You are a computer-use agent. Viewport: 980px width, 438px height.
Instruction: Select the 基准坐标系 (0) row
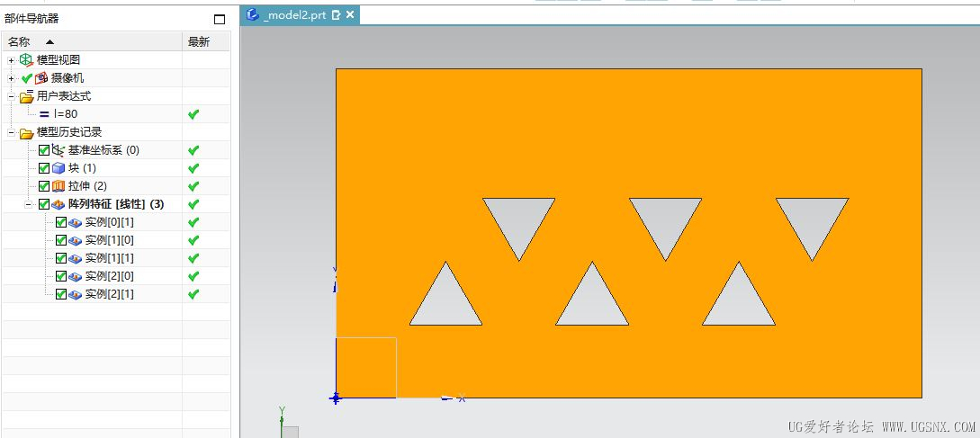pyautogui.click(x=115, y=150)
